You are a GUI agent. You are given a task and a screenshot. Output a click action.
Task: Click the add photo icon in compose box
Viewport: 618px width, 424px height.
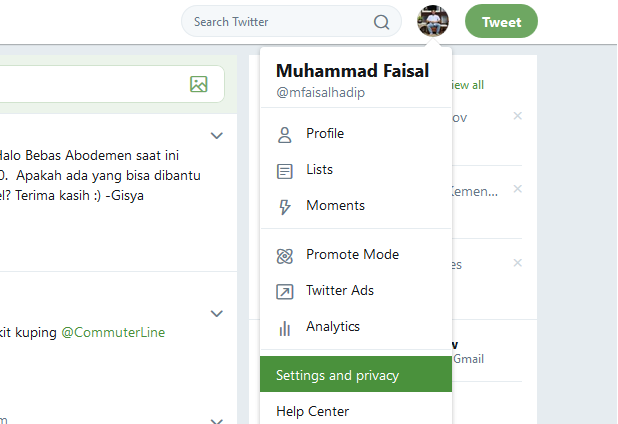coord(199,85)
